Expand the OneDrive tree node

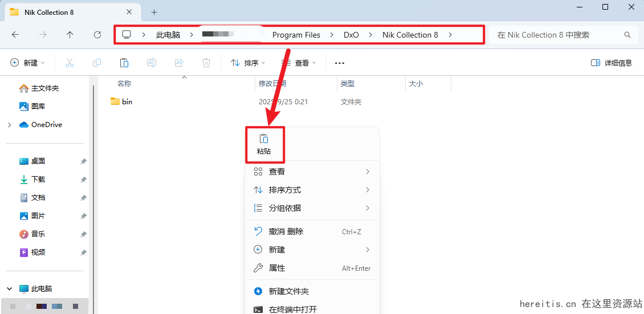(x=10, y=125)
